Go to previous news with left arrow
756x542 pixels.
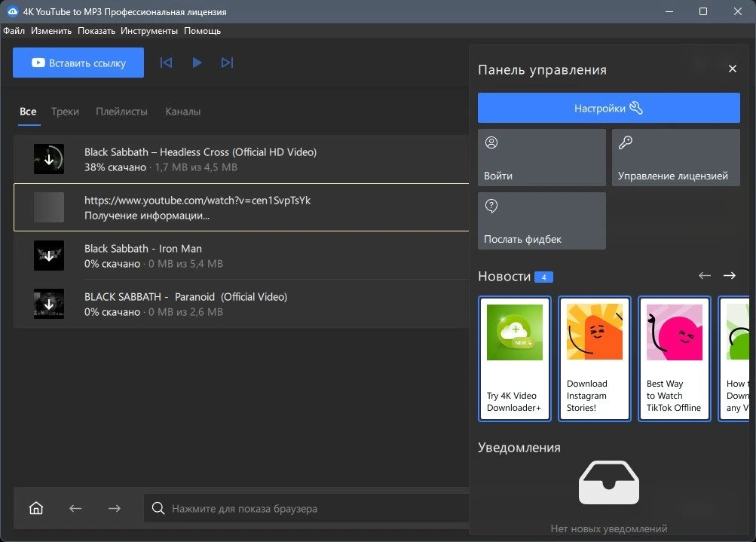pos(705,276)
